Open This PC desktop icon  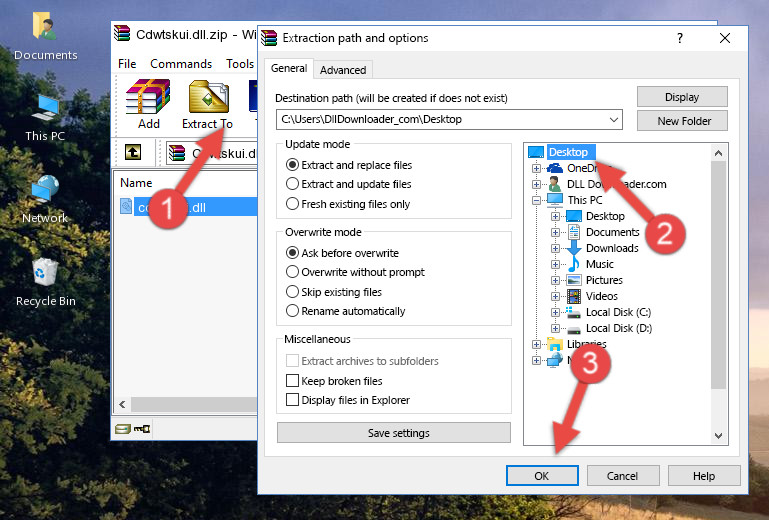(45, 117)
